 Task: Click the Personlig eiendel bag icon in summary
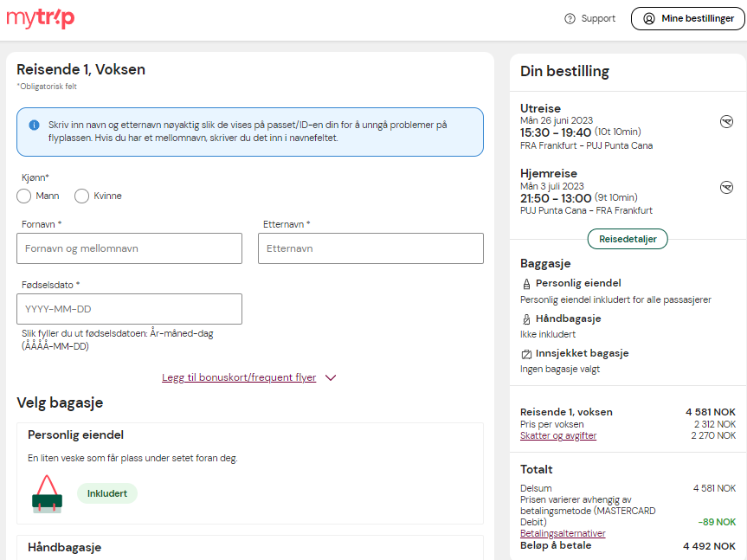(526, 284)
